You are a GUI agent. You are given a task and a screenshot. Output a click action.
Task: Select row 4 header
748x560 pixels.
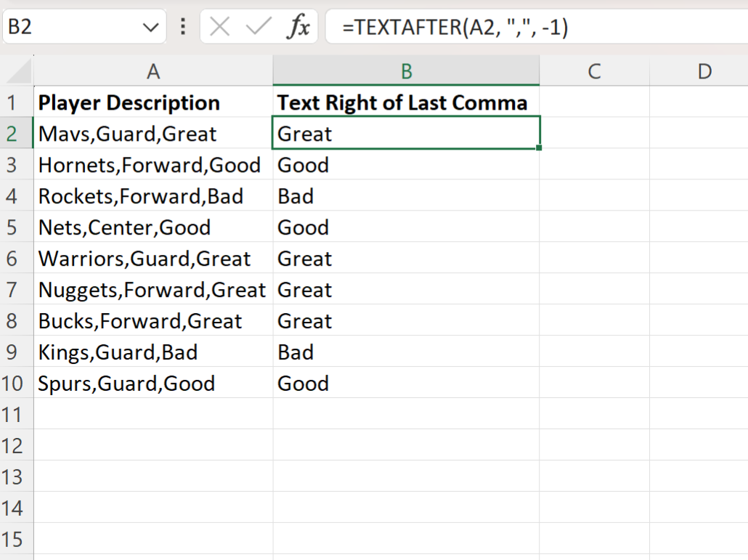coord(17,195)
